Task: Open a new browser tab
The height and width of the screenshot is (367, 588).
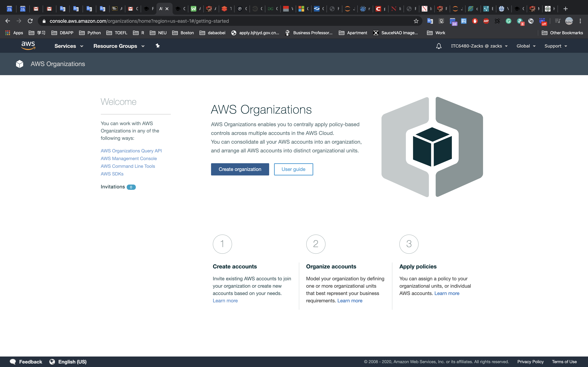Action: 565,9
